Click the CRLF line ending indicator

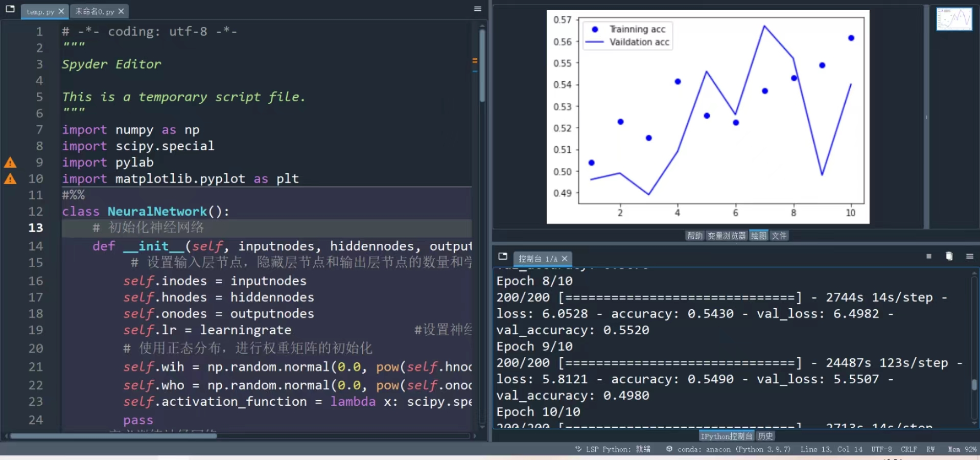(909, 449)
